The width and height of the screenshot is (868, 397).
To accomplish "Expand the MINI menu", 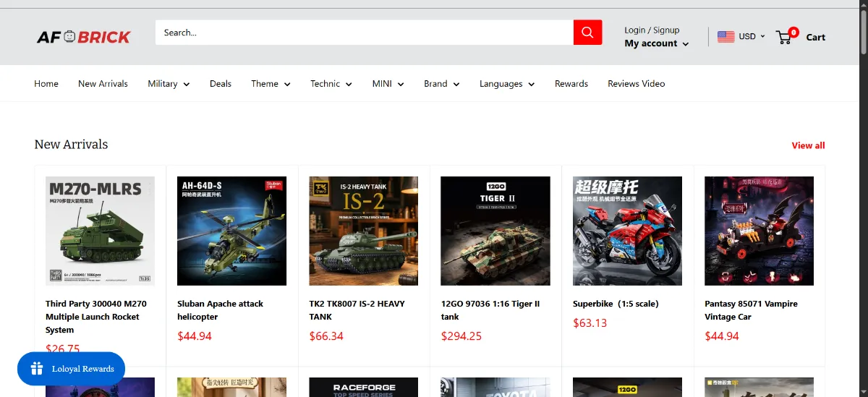I will (388, 84).
